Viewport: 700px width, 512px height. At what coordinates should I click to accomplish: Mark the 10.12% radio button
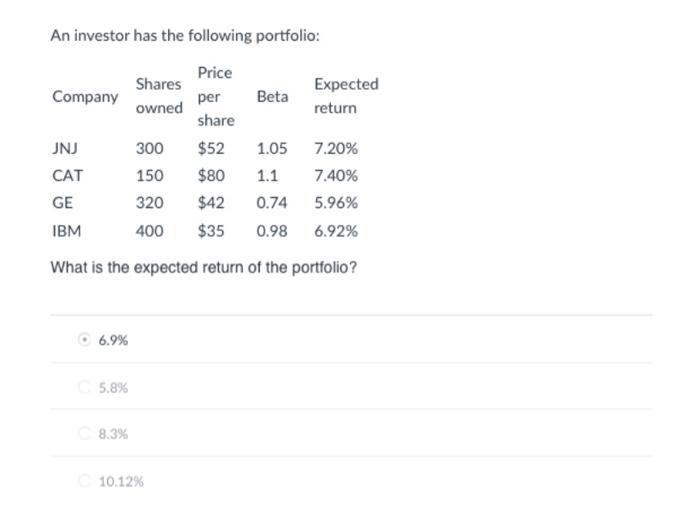click(85, 481)
